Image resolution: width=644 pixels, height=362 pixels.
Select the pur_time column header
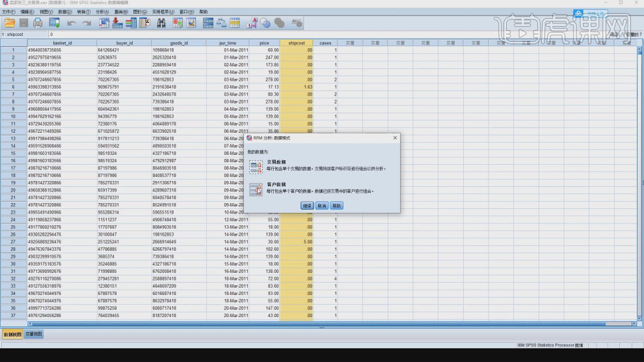[228, 43]
